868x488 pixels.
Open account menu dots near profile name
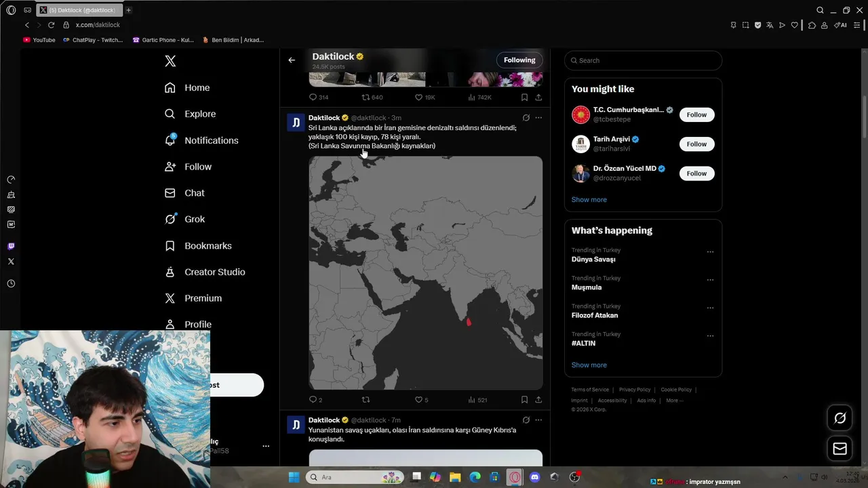pos(266,446)
